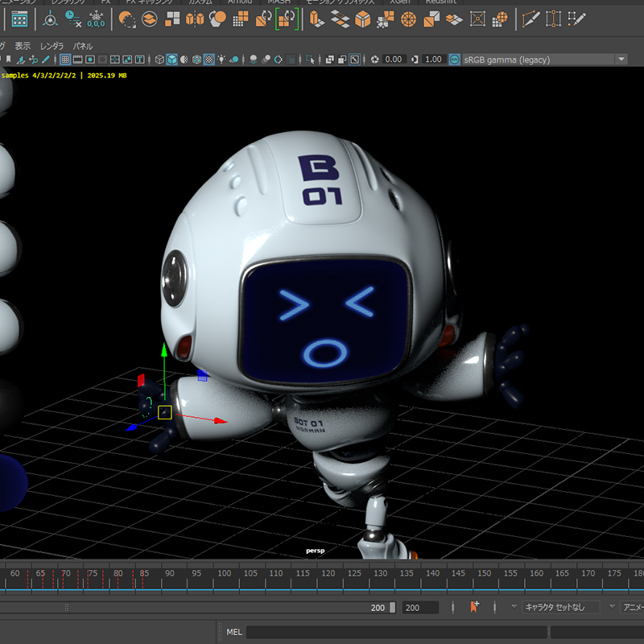Switch to the XGen shelf tab
644x644 pixels.
point(398,2)
